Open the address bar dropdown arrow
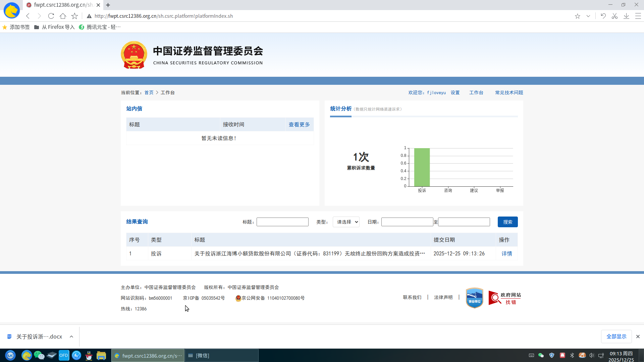This screenshot has width=644, height=362. [588, 16]
